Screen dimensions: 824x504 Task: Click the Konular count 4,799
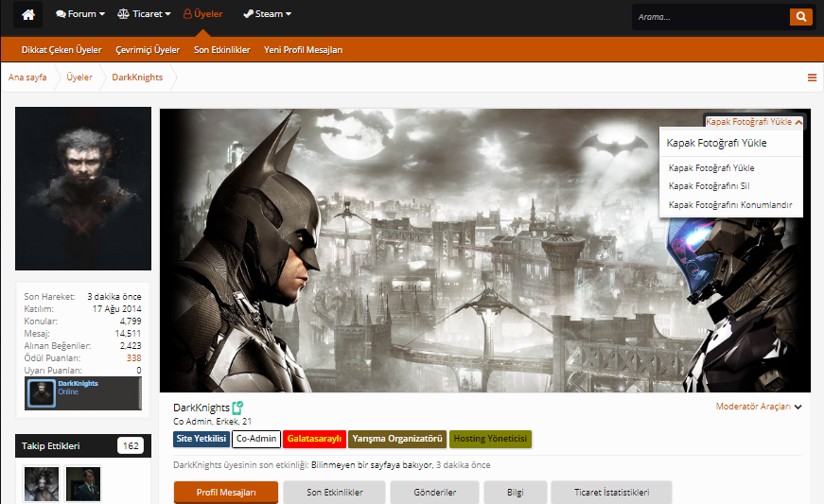click(x=131, y=321)
